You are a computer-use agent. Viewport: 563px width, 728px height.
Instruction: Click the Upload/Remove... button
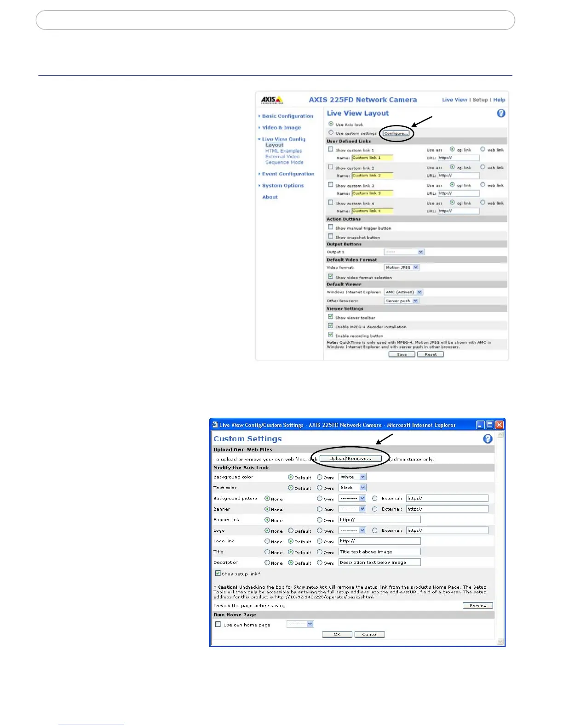tap(350, 458)
